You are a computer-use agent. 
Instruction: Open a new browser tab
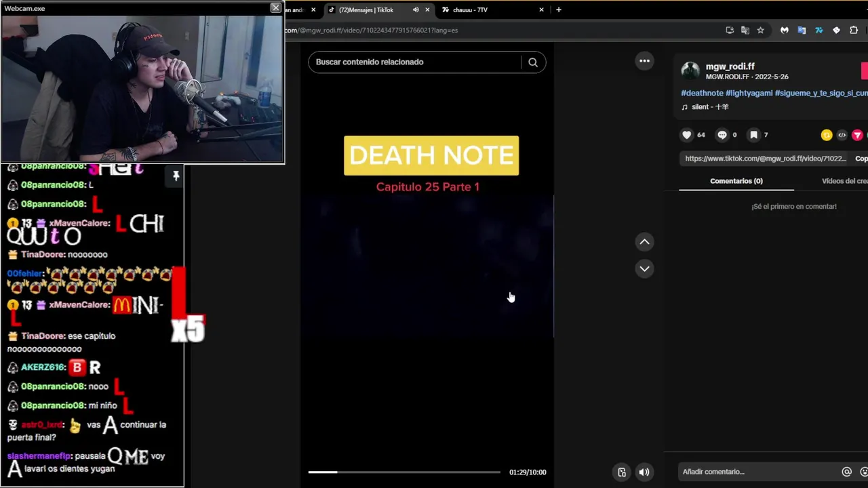pos(558,9)
